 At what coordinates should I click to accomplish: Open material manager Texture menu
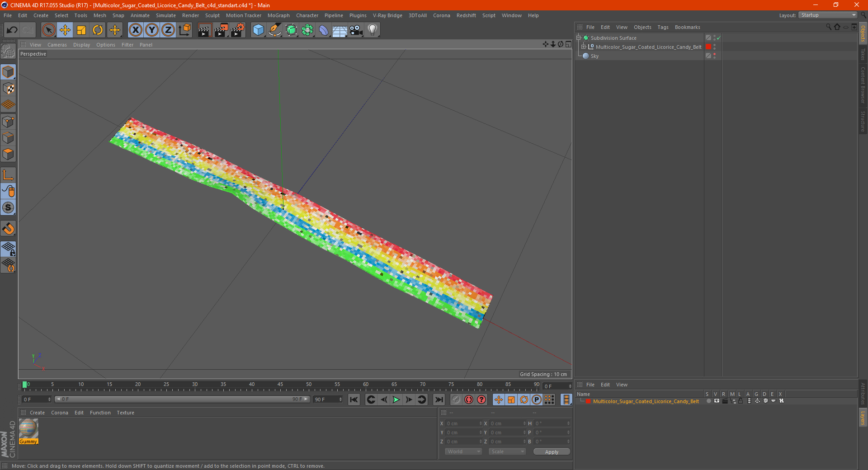click(x=125, y=413)
